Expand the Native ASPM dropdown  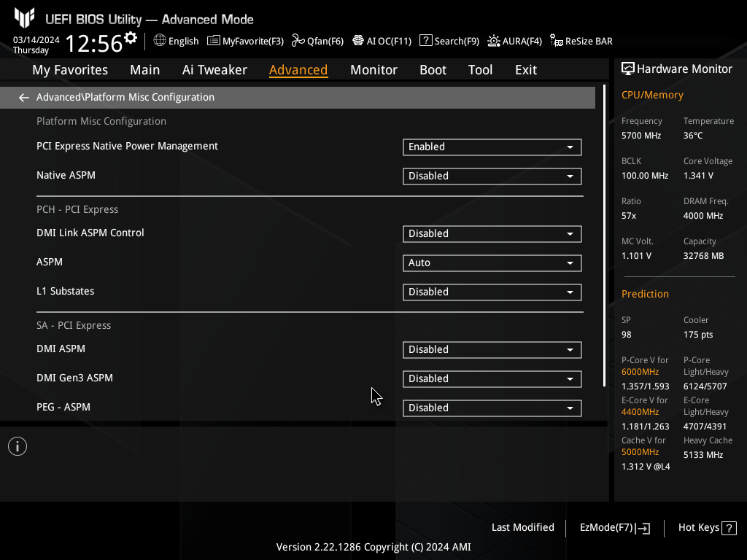pyautogui.click(x=492, y=176)
